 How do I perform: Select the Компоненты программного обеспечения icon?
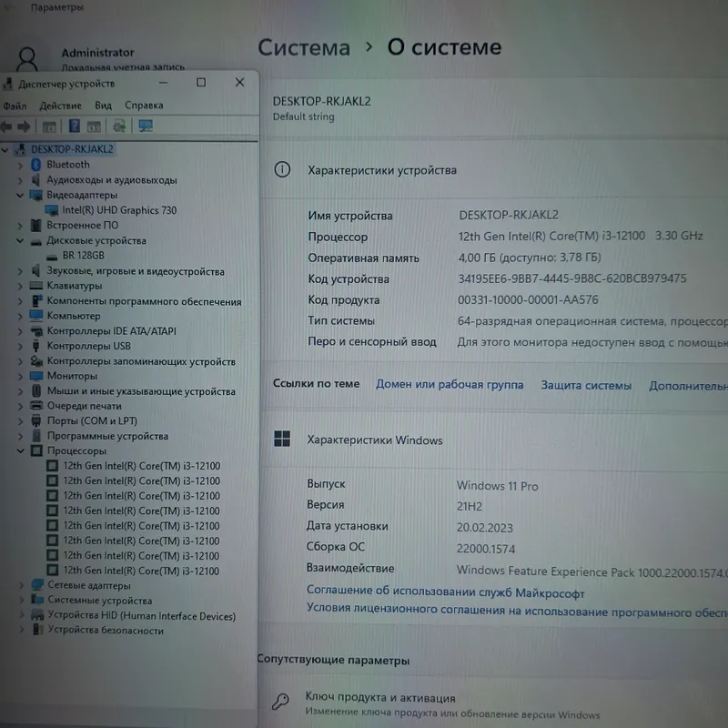36,301
